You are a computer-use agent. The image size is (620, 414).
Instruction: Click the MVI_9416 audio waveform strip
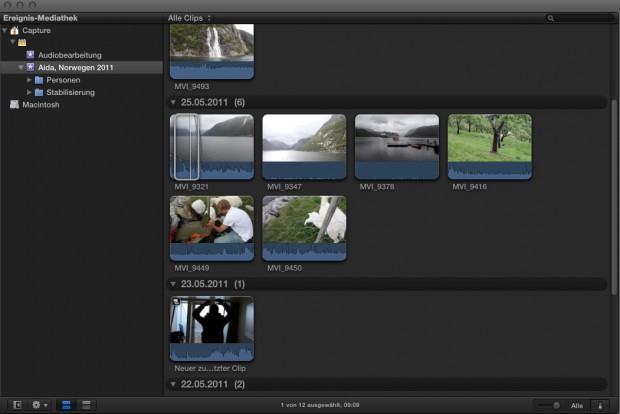tap(490, 170)
